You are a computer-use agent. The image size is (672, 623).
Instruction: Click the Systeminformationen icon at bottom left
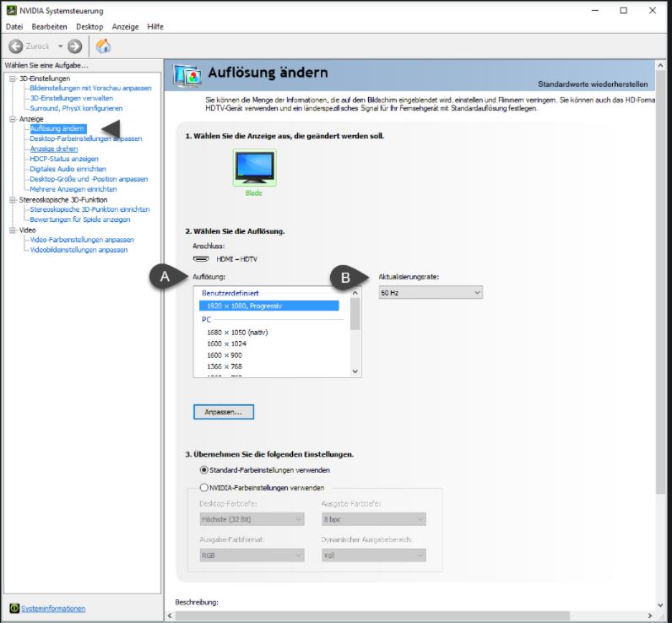(x=14, y=608)
